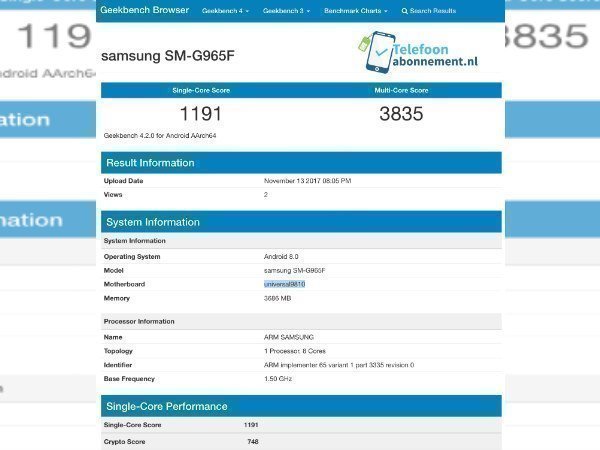
Task: Click the 3686 MB memory value
Action: coord(277,298)
